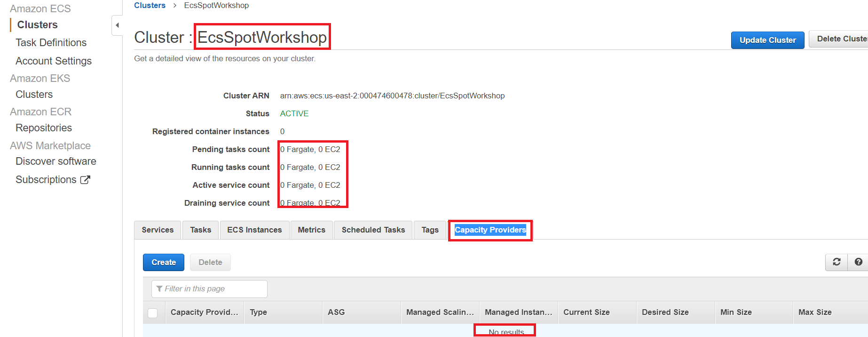Click the Update Cluster button
The image size is (868, 337).
coord(768,40)
